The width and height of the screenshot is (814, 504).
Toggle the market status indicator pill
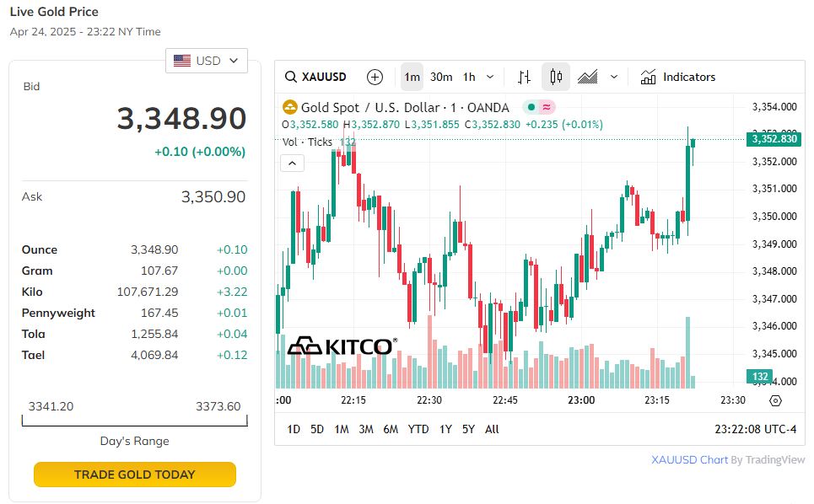(x=538, y=107)
